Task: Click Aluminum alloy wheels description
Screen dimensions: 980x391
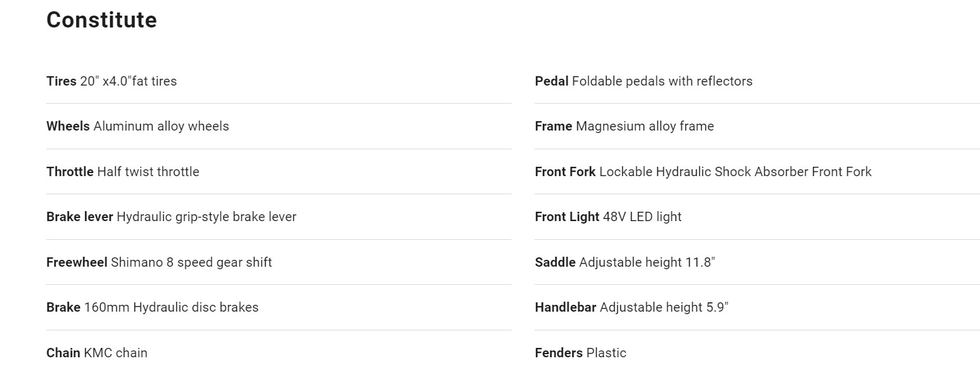Action: click(161, 126)
